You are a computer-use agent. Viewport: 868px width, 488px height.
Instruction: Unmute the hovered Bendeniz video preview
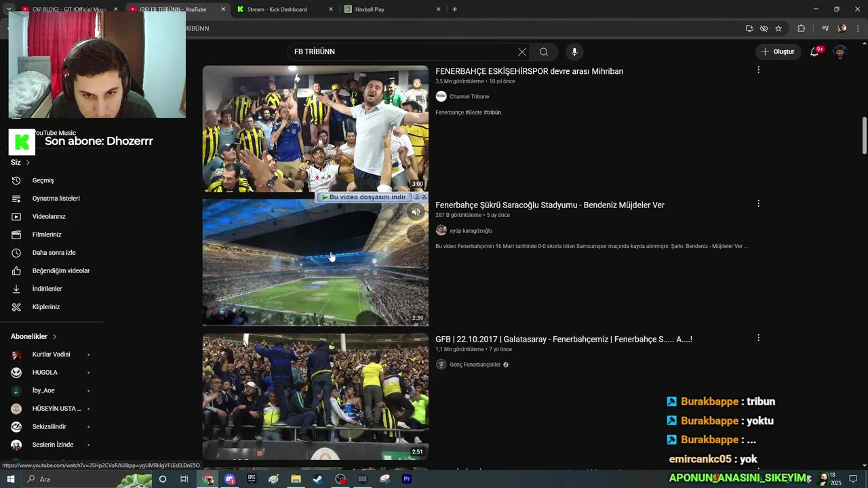[x=416, y=211]
